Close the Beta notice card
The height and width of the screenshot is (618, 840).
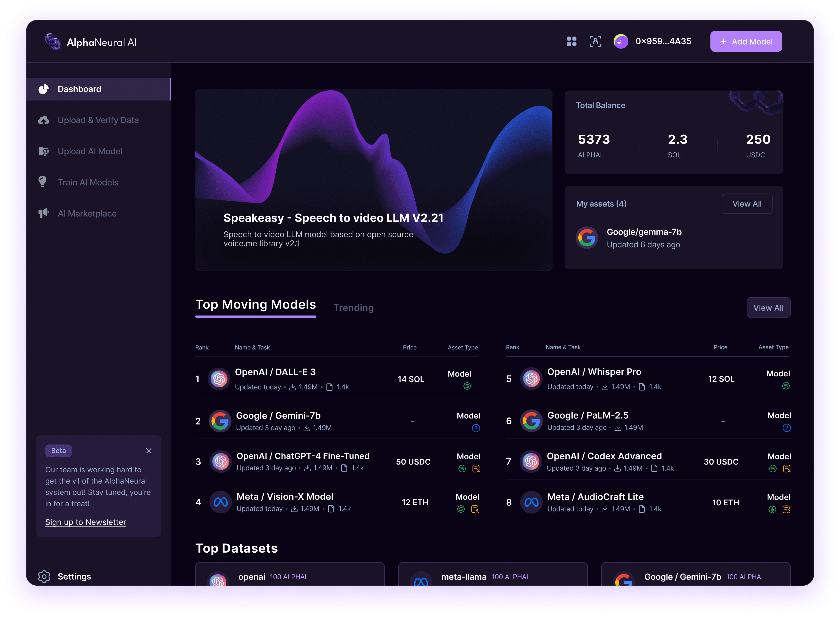tap(149, 451)
